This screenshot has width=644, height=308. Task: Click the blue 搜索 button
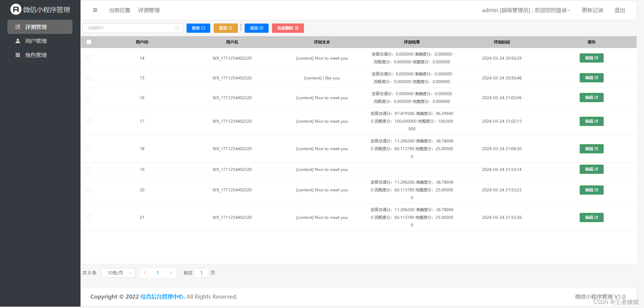pyautogui.click(x=198, y=28)
